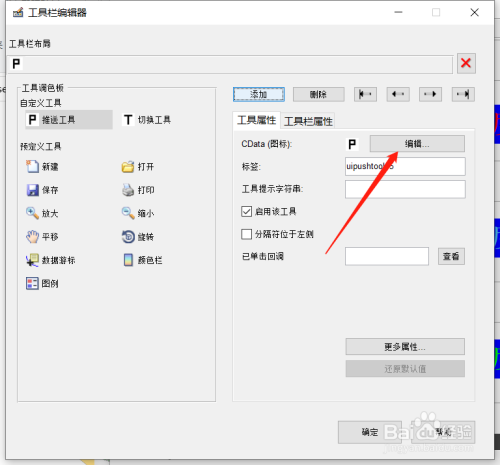Click the 查看 (View) callback button
500x465 pixels.
(x=451, y=256)
